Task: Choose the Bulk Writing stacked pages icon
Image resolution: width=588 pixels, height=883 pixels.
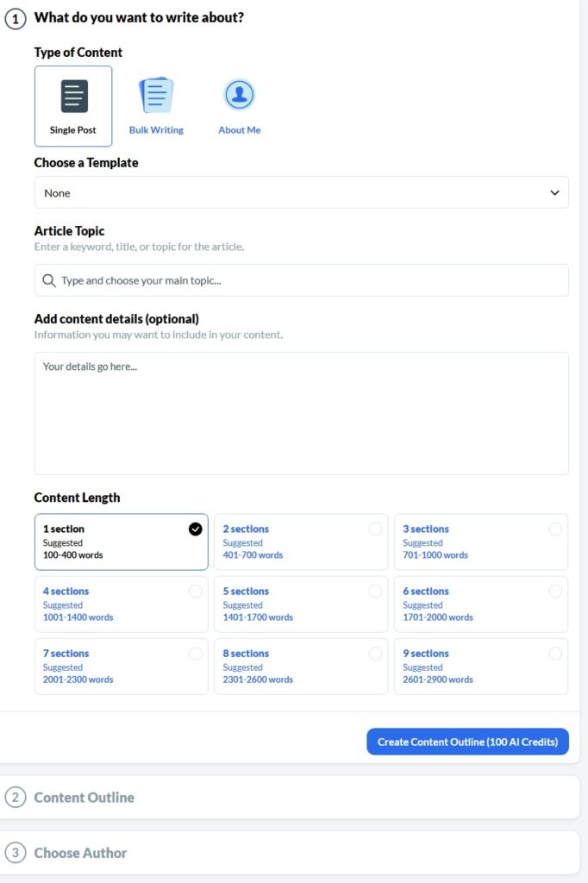Action: coord(156,95)
